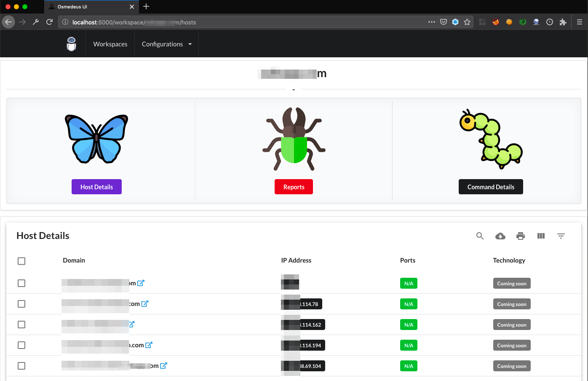588x381 pixels.
Task: Click the bug Reports illustration
Action: 294,138
